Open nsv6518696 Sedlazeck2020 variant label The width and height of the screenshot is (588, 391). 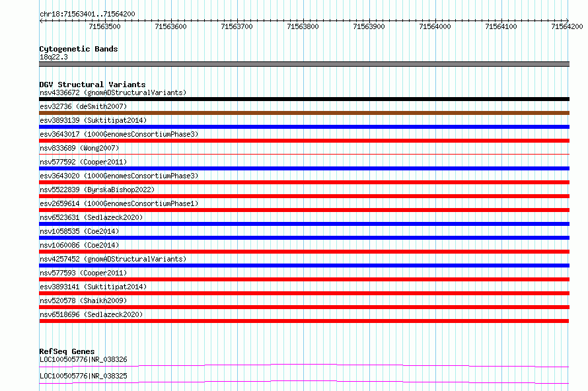pyautogui.click(x=91, y=314)
